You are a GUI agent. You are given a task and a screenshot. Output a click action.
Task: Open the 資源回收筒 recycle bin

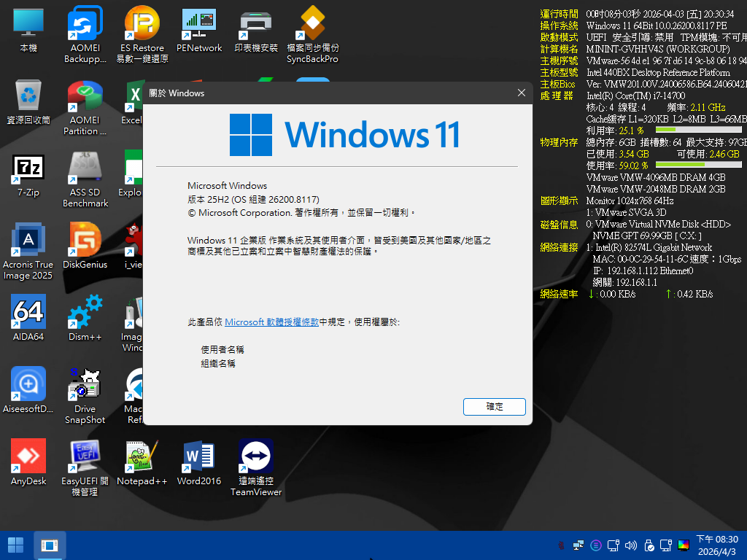pos(28,97)
